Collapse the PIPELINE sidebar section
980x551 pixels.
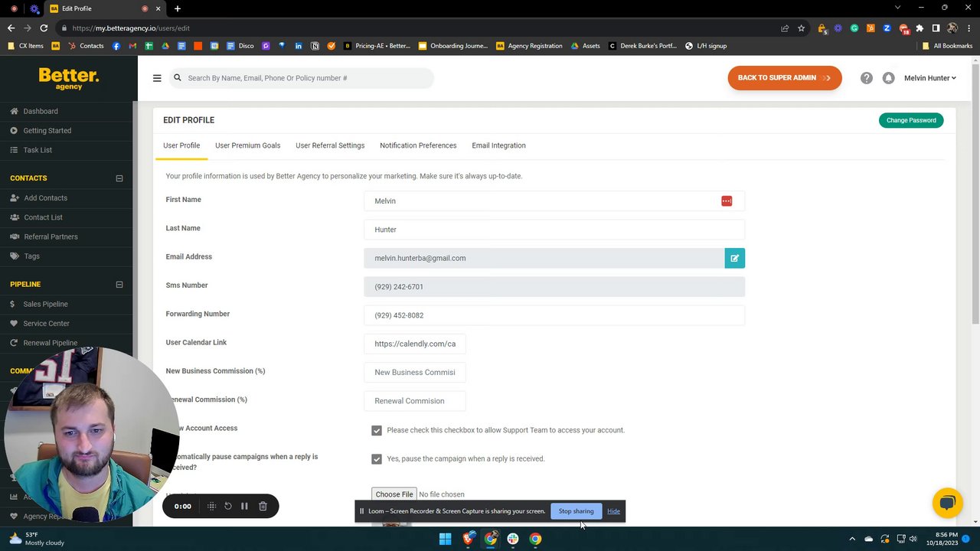click(x=119, y=285)
